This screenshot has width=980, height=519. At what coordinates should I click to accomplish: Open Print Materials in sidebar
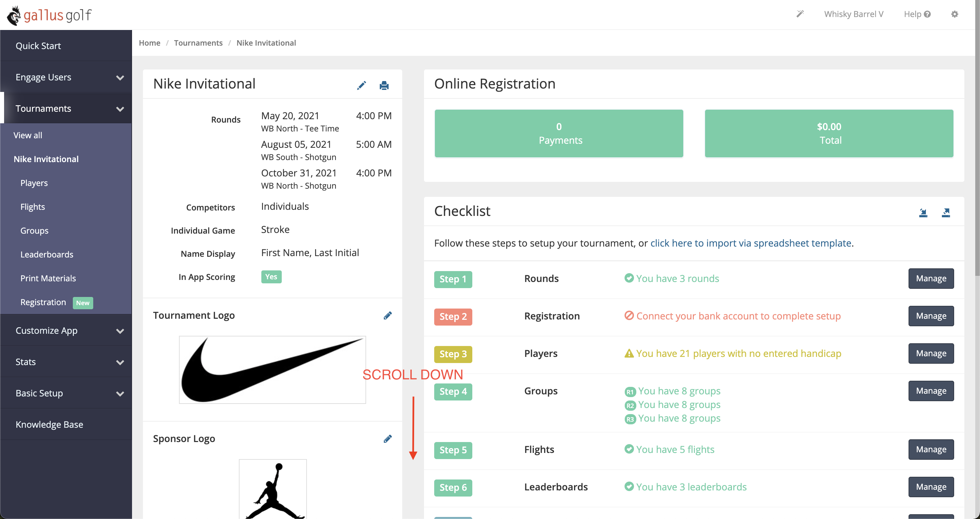48,278
